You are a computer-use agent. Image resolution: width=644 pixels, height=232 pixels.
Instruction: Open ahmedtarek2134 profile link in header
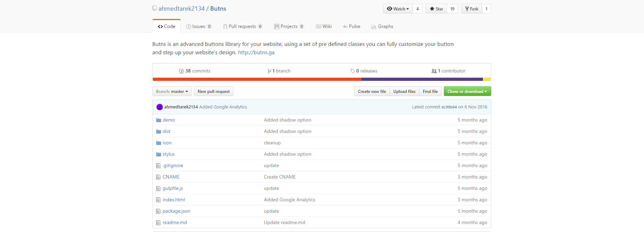(182, 8)
